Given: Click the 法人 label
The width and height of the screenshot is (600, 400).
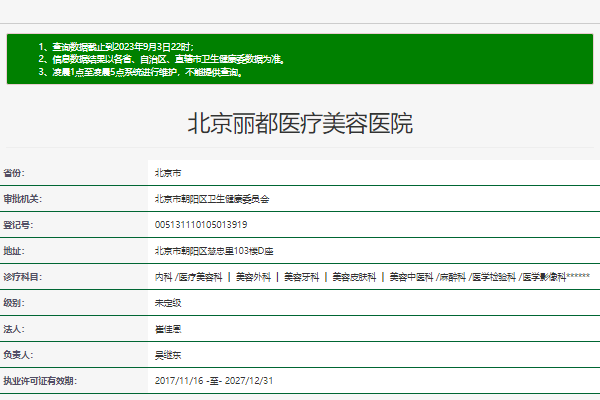Looking at the screenshot, I should (14, 329).
